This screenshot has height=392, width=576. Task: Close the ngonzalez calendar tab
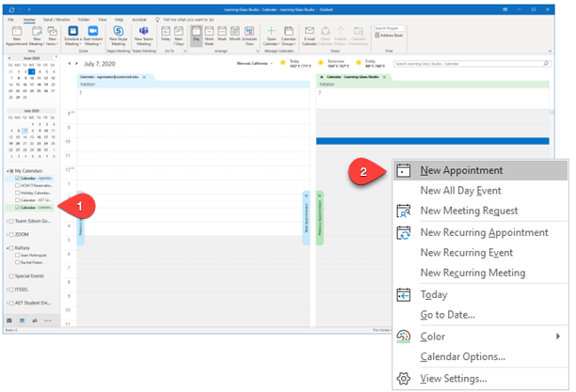click(144, 77)
